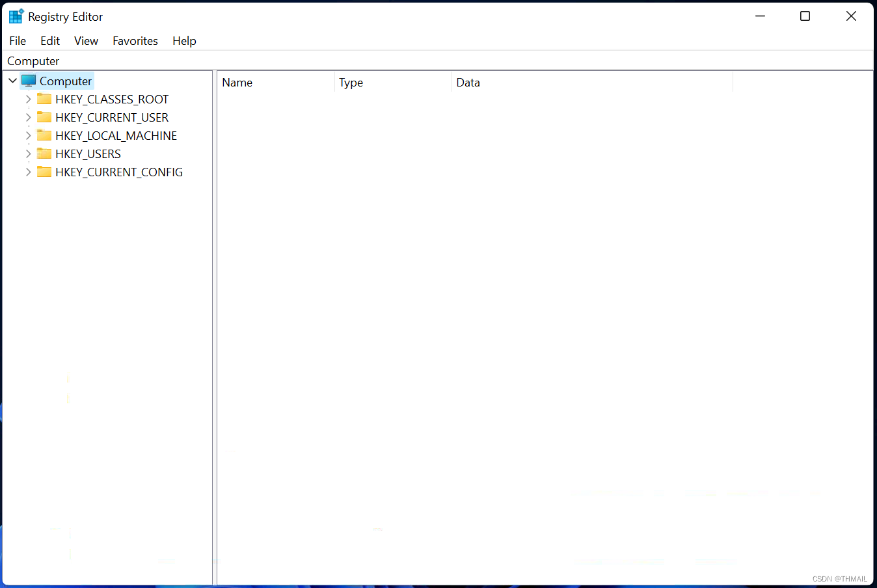Sort by the Data column header
The height and width of the screenshot is (588, 877).
(x=592, y=83)
